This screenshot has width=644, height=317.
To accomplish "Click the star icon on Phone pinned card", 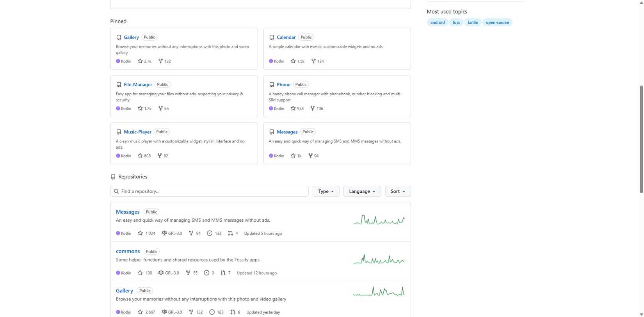I will pos(293,109).
